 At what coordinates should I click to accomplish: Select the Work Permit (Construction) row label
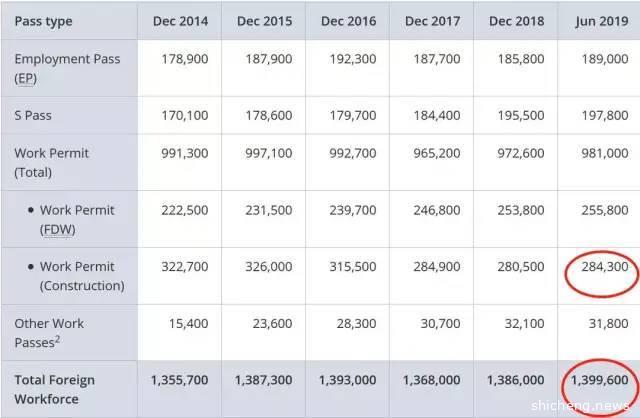pos(81,276)
